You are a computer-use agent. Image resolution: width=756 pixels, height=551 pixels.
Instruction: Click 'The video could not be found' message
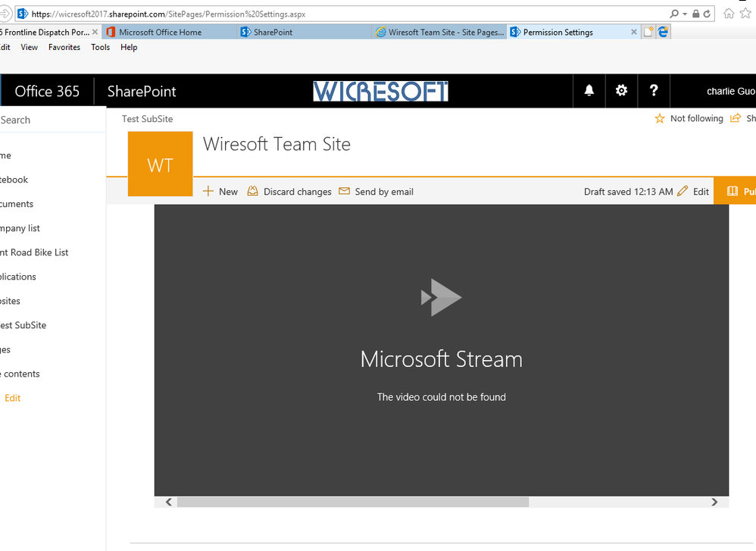(x=441, y=397)
